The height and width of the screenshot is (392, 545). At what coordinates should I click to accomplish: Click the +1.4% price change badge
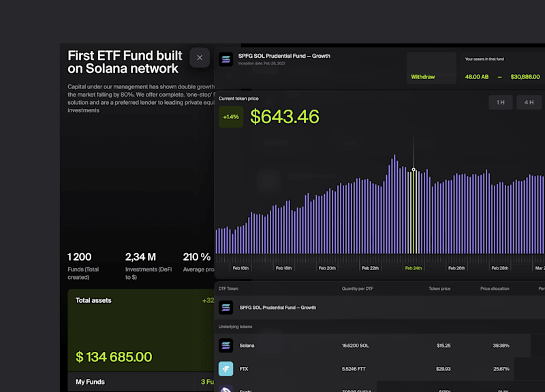point(231,117)
